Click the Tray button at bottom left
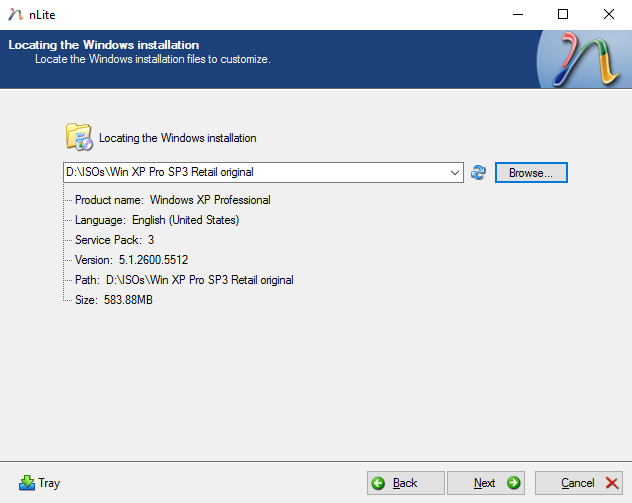 40,483
